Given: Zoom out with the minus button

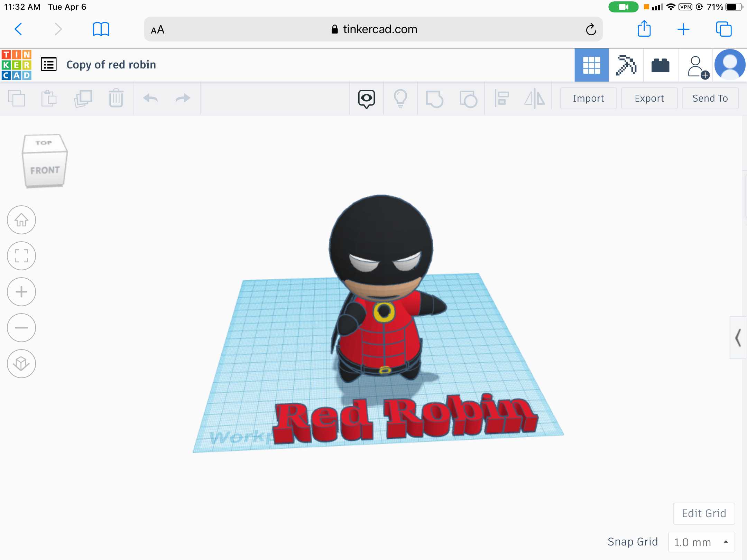Looking at the screenshot, I should 21,328.
